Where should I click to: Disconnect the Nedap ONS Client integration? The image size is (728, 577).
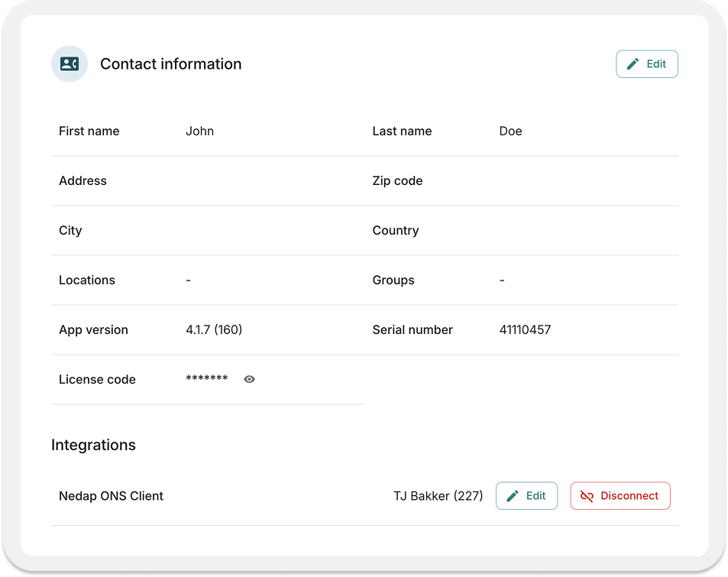620,496
